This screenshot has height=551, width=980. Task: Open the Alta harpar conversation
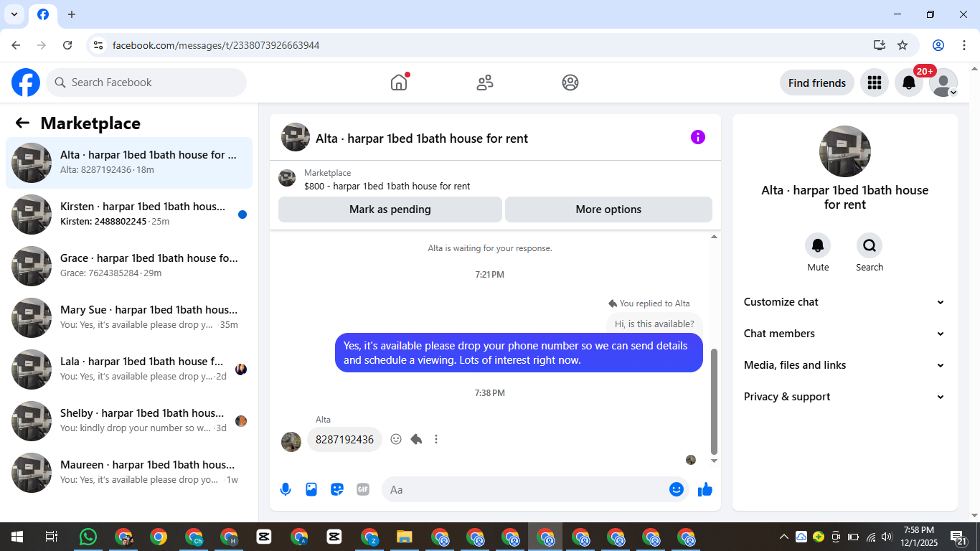129,163
